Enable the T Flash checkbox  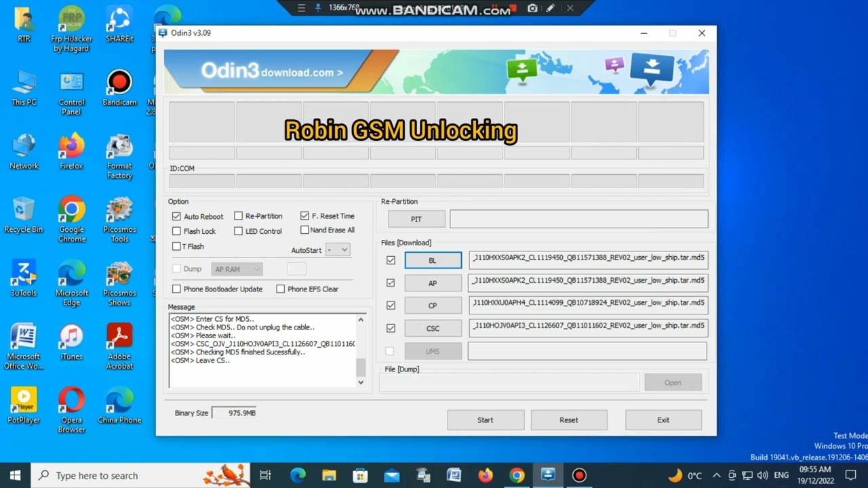pyautogui.click(x=176, y=246)
